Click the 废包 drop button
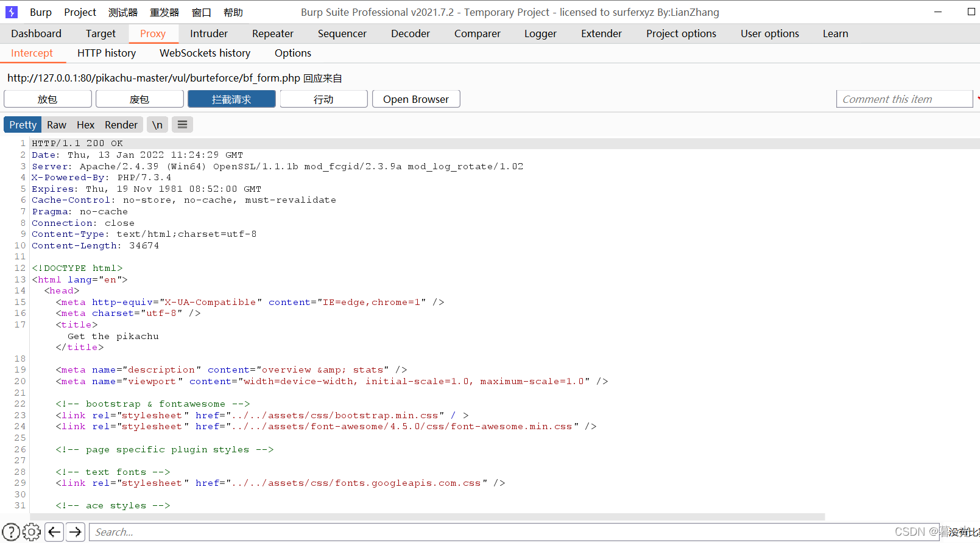The image size is (980, 543). [139, 99]
